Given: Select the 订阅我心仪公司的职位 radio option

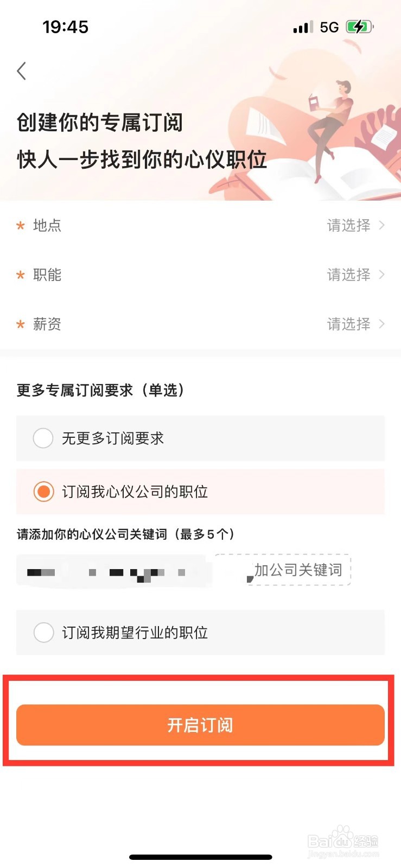Looking at the screenshot, I should (x=43, y=492).
